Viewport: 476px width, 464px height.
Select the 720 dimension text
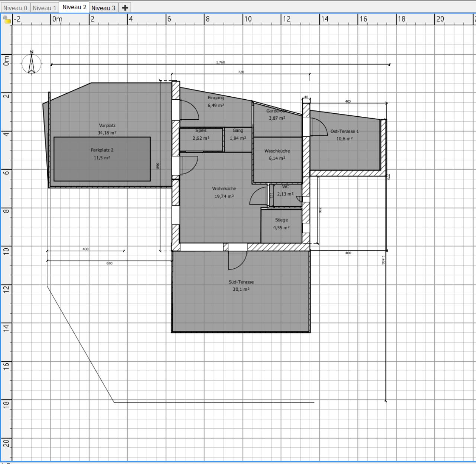click(x=241, y=72)
